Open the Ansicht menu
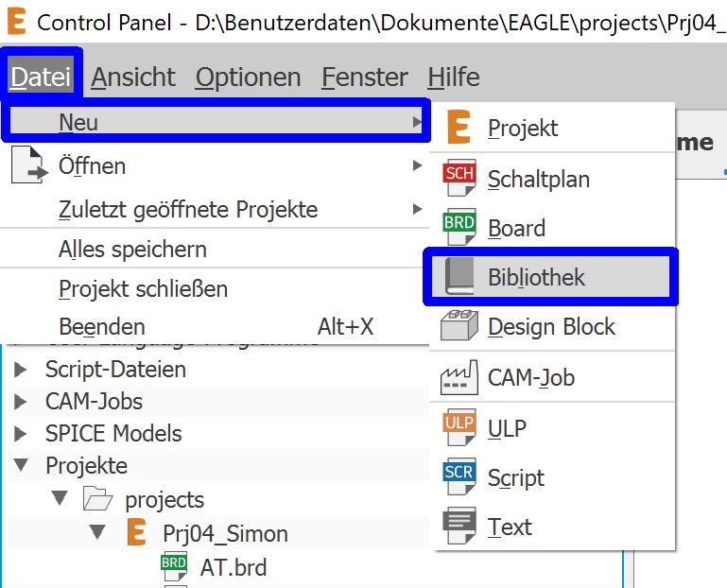Screen dimensions: 727x588 pos(133,77)
